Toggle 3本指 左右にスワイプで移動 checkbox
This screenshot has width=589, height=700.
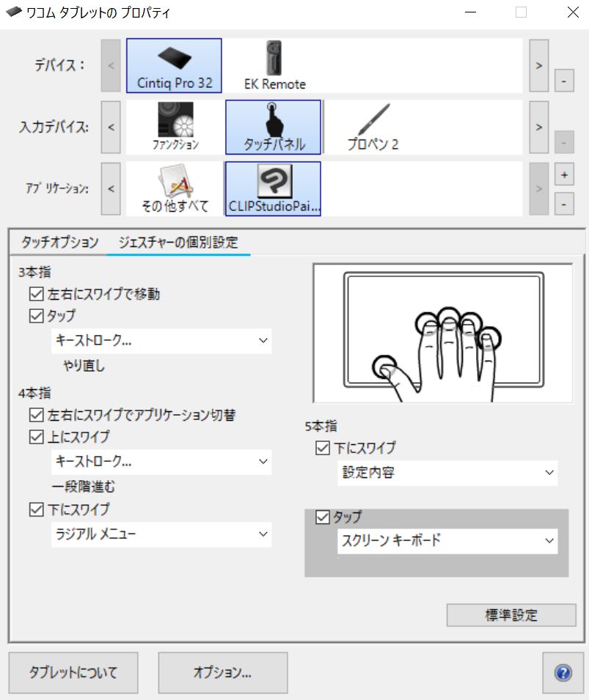click(x=36, y=294)
